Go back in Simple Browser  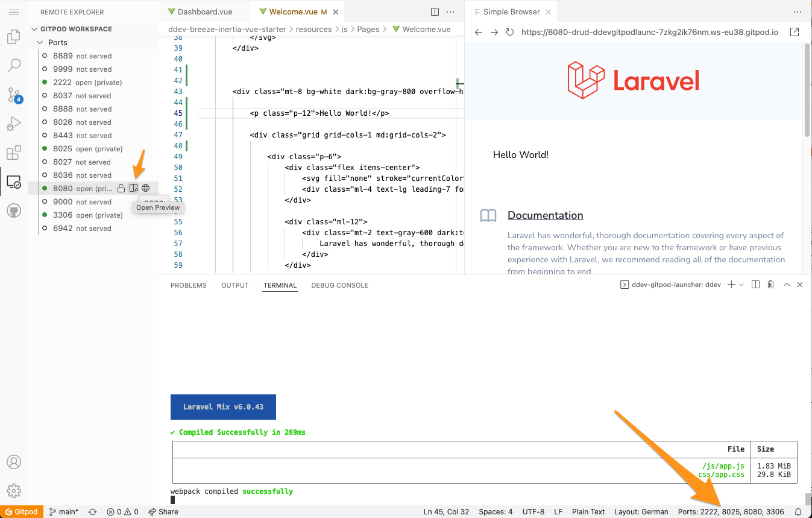(x=479, y=32)
